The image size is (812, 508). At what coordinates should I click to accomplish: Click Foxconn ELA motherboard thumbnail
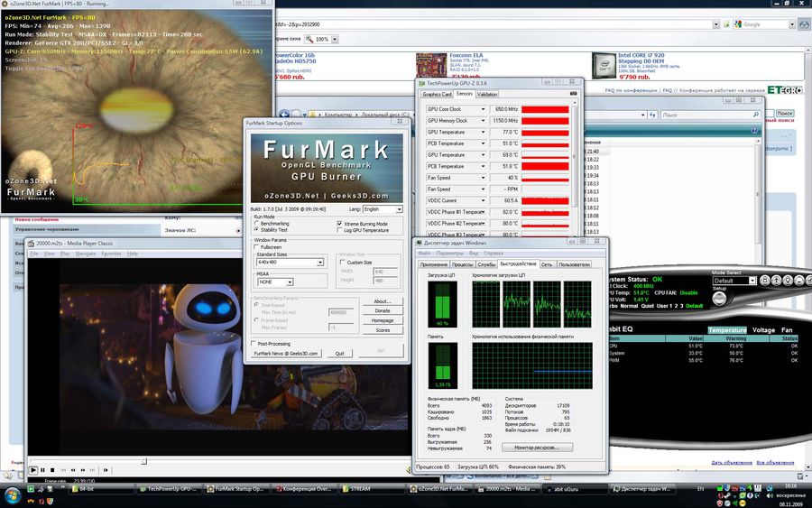[431, 66]
